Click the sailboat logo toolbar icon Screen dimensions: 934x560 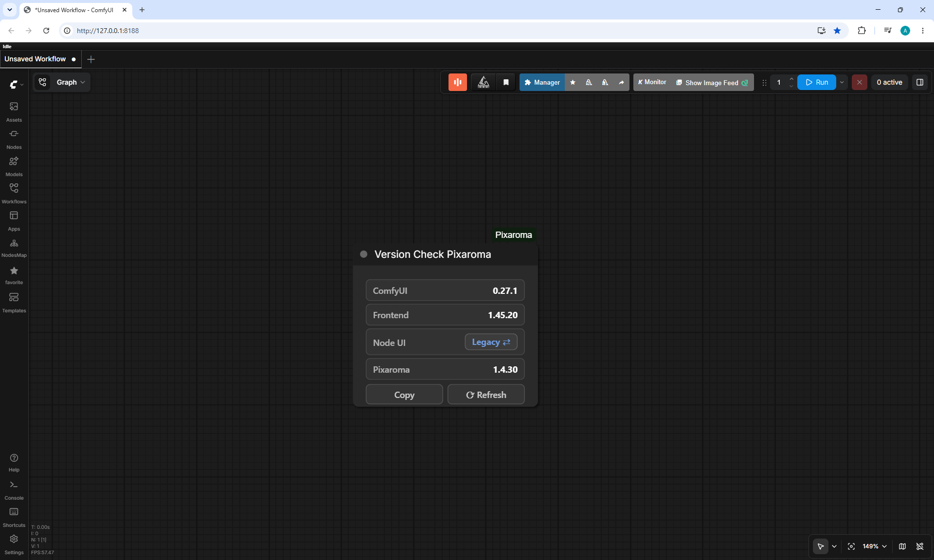(484, 82)
